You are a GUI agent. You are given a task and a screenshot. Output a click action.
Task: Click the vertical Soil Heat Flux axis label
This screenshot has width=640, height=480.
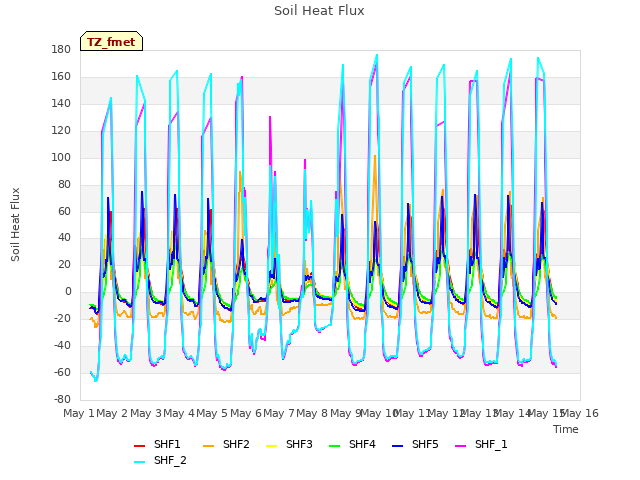tap(15, 224)
